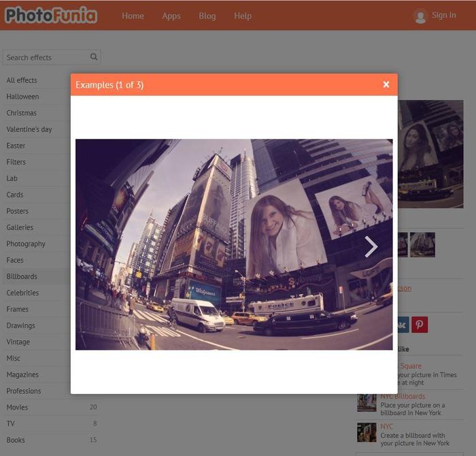
Task: Go to the Apps page
Action: pos(171,16)
